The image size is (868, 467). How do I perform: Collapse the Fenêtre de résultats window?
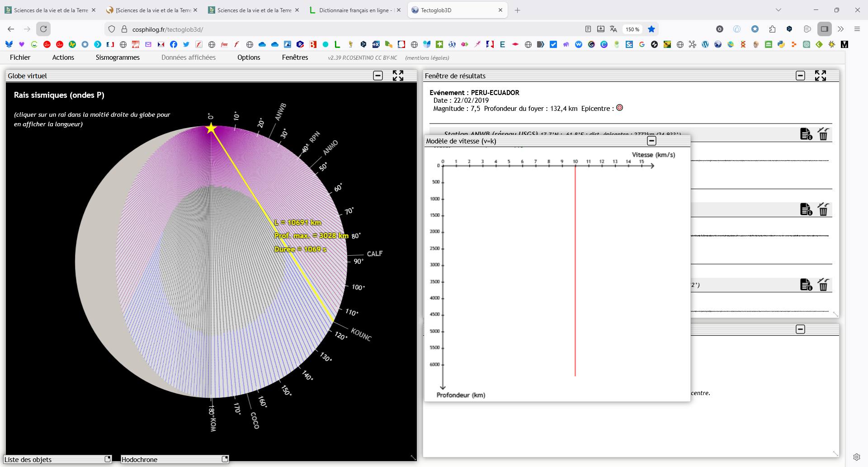[800, 76]
